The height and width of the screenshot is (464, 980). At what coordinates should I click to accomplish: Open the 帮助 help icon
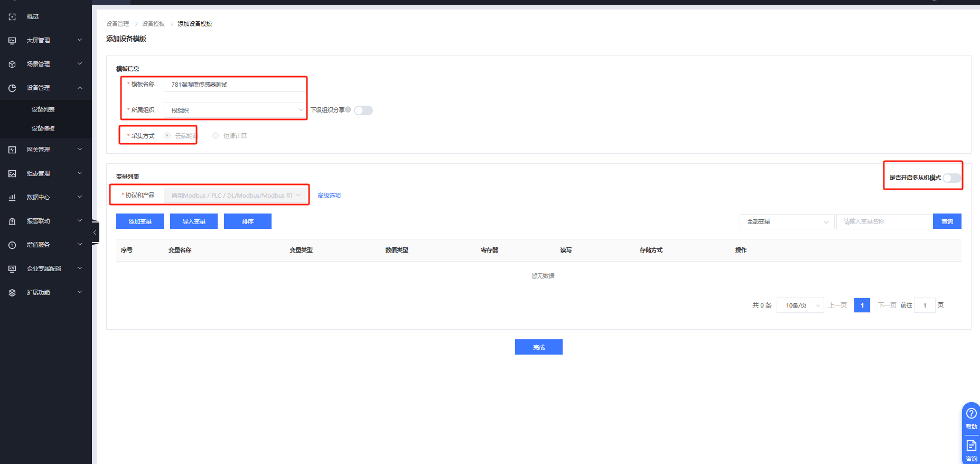(x=971, y=414)
